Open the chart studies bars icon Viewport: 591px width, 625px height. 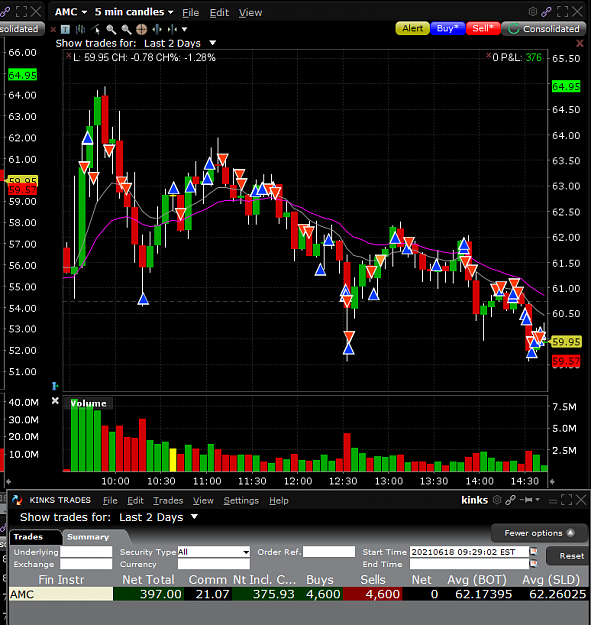[80, 29]
